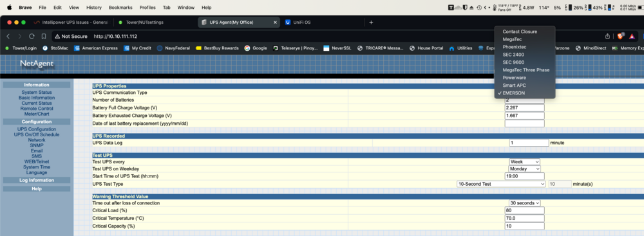The height and width of the screenshot is (236, 644).
Task: Open Basic Information page
Action: click(x=37, y=98)
